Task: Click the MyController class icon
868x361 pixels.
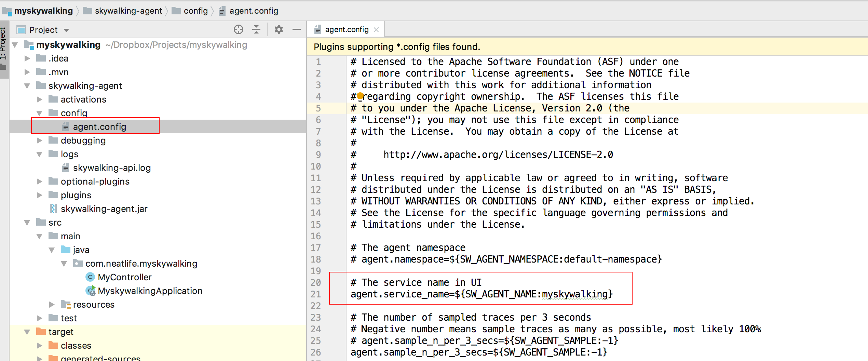Action: 90,277
